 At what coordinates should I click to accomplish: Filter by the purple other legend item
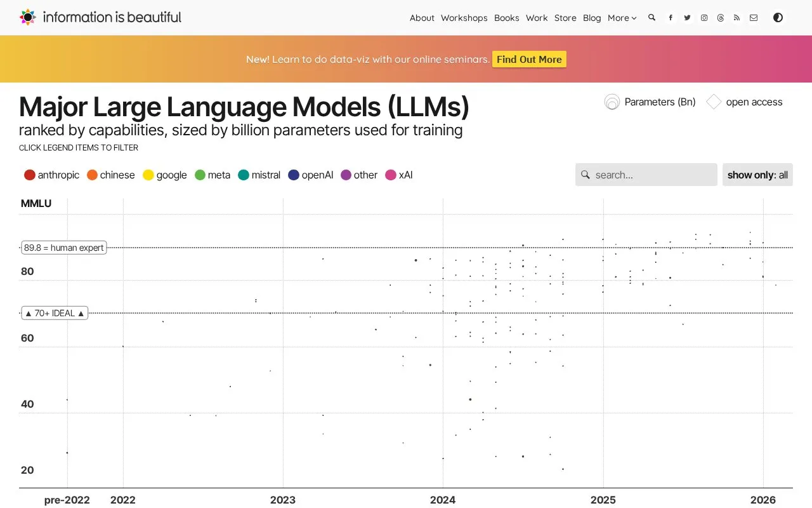click(x=359, y=175)
